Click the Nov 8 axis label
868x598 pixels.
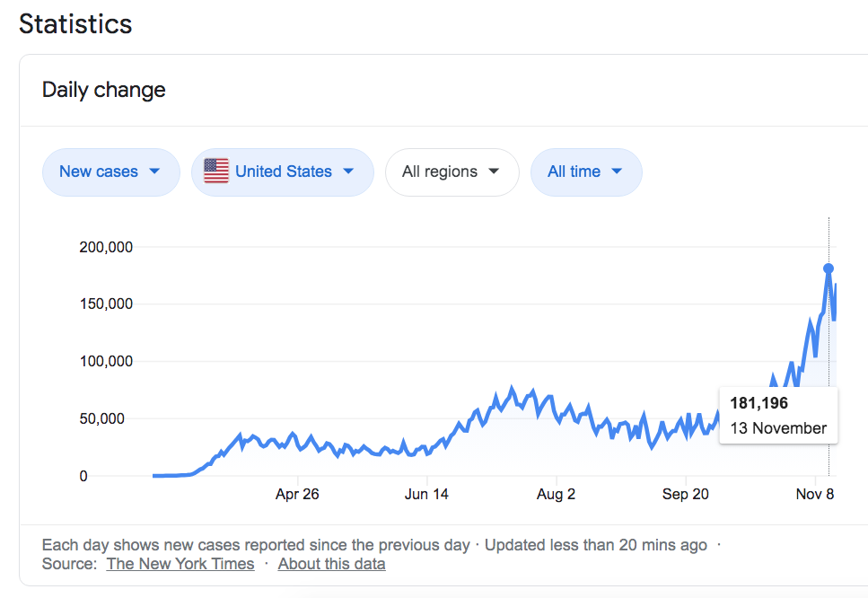(x=815, y=494)
